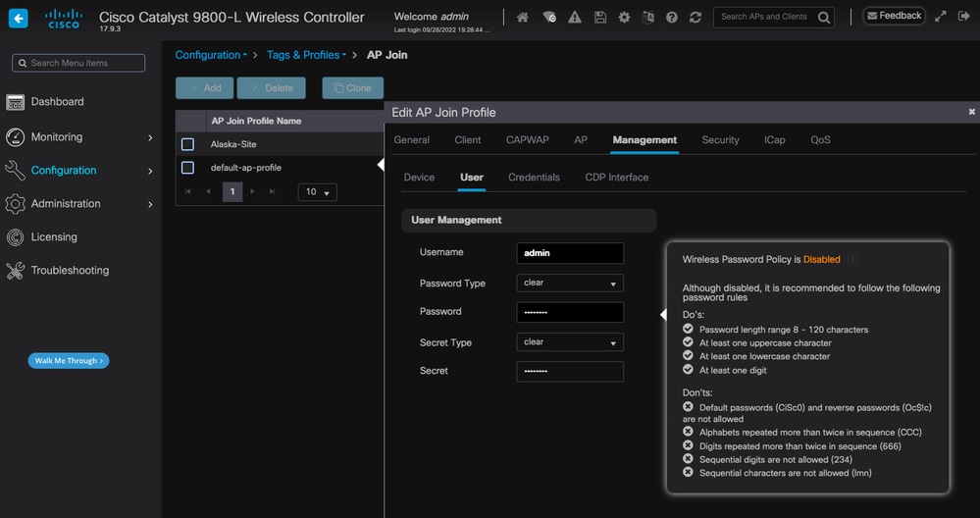This screenshot has height=518, width=980.
Task: Open the Secret Type dropdown
Action: click(570, 342)
